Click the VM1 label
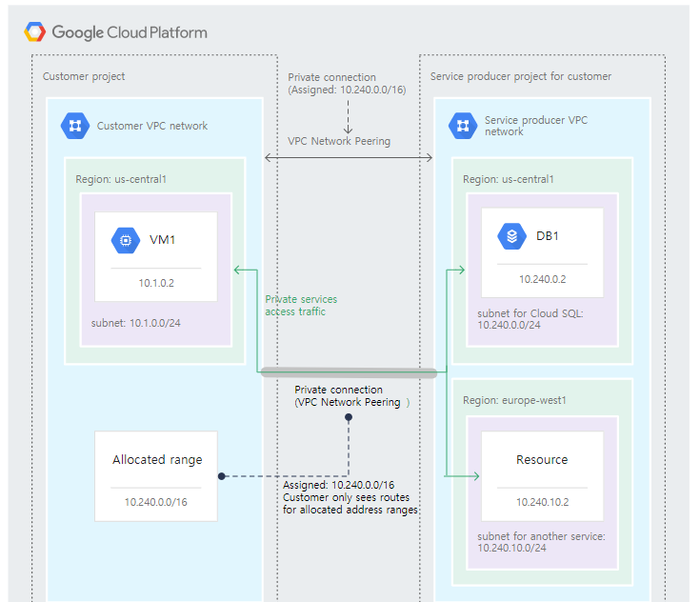The height and width of the screenshot is (602, 700). pyautogui.click(x=162, y=240)
